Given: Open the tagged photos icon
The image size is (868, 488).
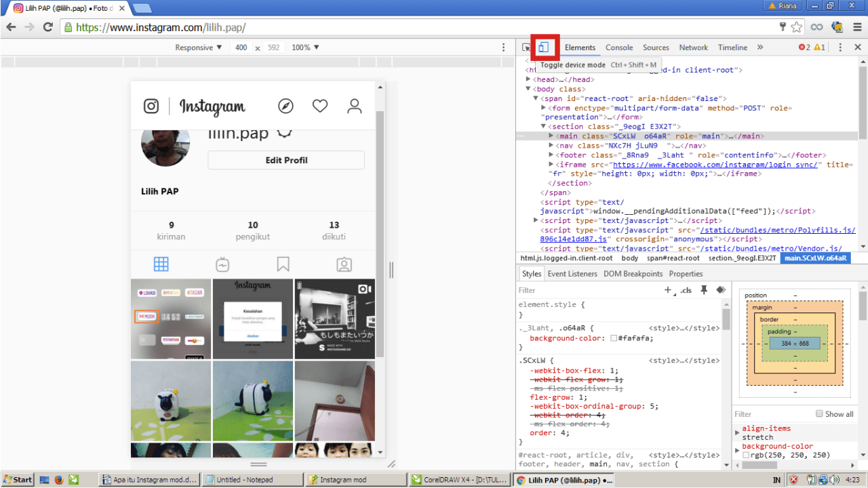Looking at the screenshot, I should pos(344,264).
